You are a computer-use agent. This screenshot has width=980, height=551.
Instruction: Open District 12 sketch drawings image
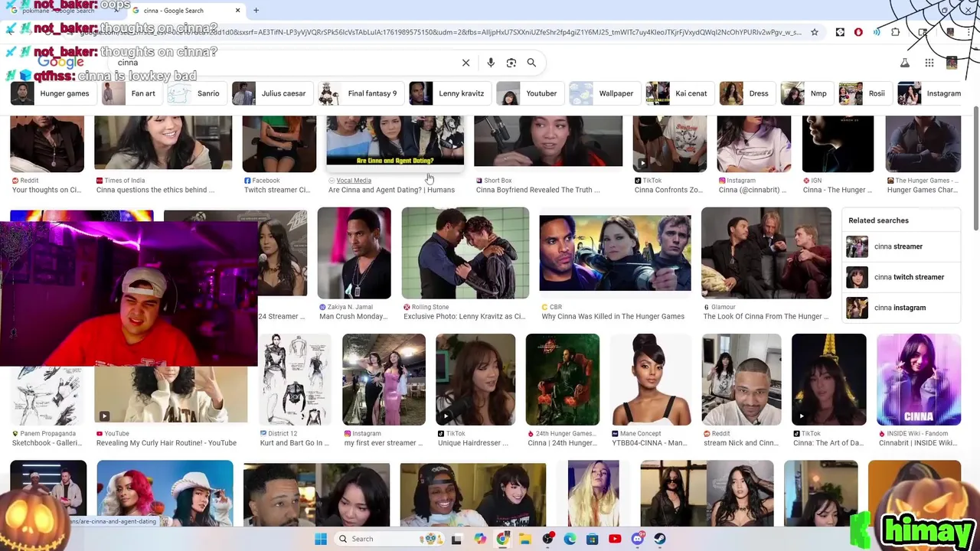(x=295, y=379)
